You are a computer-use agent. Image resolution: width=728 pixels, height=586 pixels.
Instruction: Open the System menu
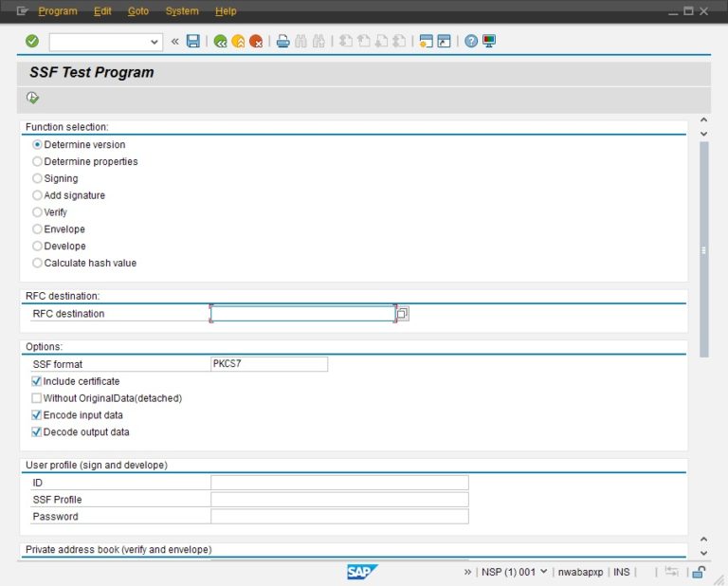(182, 11)
